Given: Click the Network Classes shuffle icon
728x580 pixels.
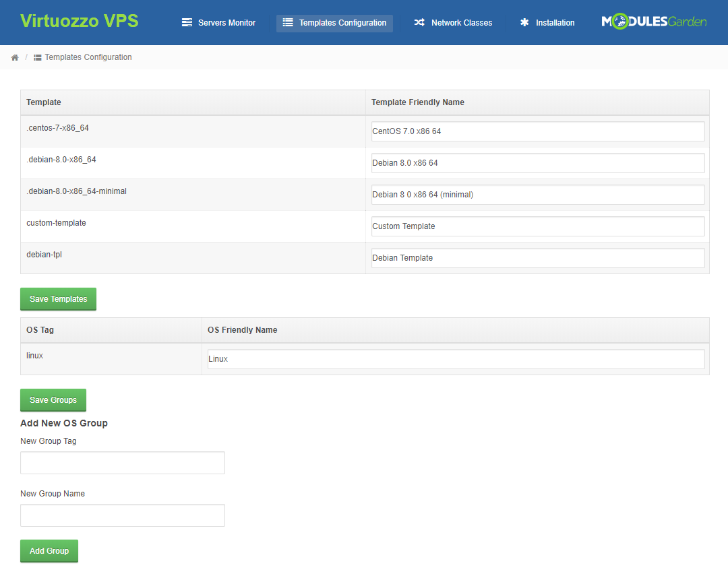Looking at the screenshot, I should 419,22.
